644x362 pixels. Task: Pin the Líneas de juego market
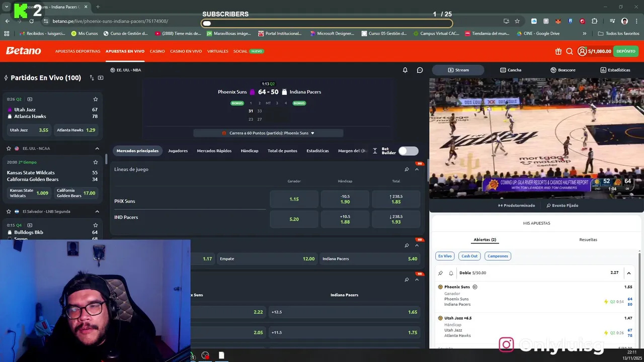[407, 169]
